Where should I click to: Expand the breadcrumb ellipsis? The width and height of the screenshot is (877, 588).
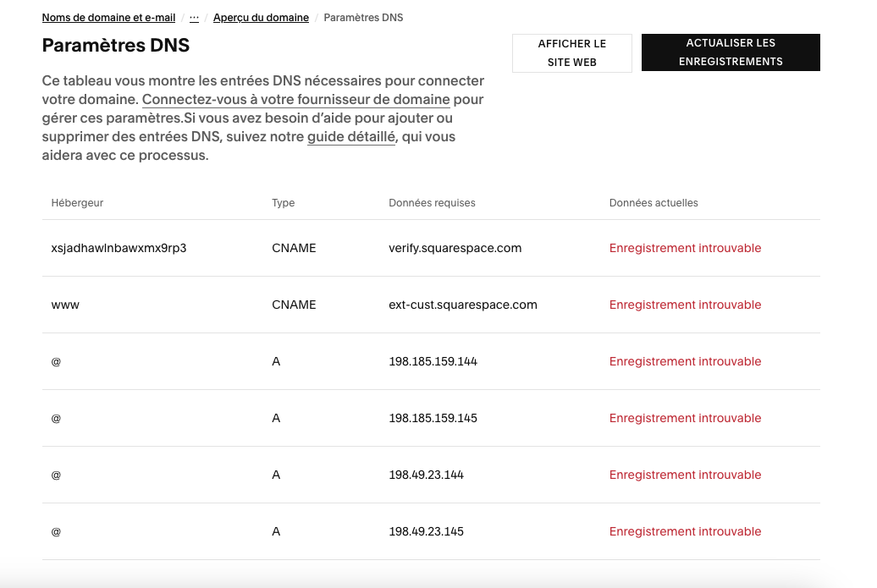click(x=194, y=18)
